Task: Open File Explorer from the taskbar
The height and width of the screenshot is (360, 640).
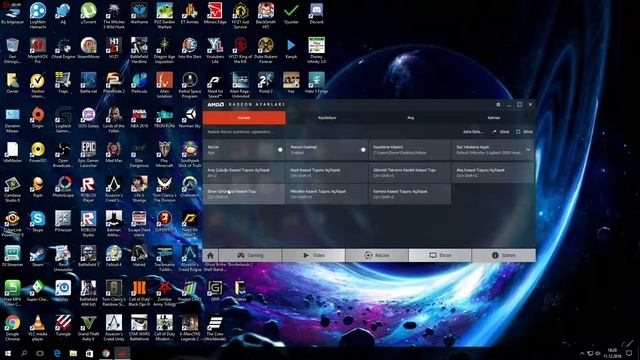Action: (73, 353)
